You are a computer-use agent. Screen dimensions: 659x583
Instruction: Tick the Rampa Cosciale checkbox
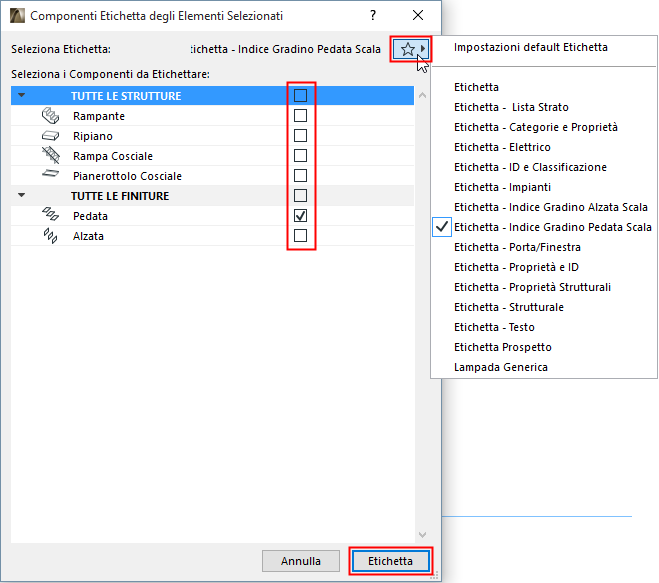[x=300, y=156]
